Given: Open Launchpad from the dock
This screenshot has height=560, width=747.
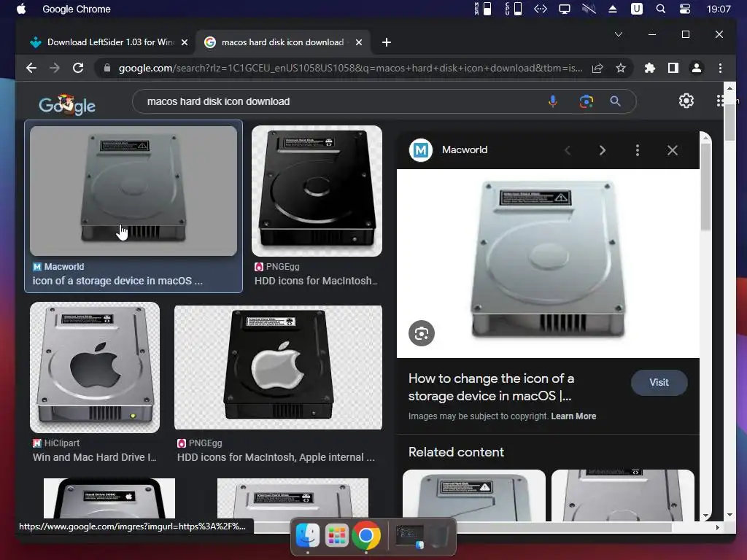Looking at the screenshot, I should [x=337, y=536].
